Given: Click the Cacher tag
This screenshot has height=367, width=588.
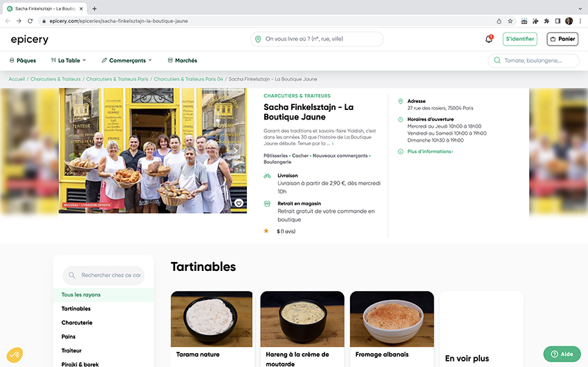Looking at the screenshot, I should point(300,156).
